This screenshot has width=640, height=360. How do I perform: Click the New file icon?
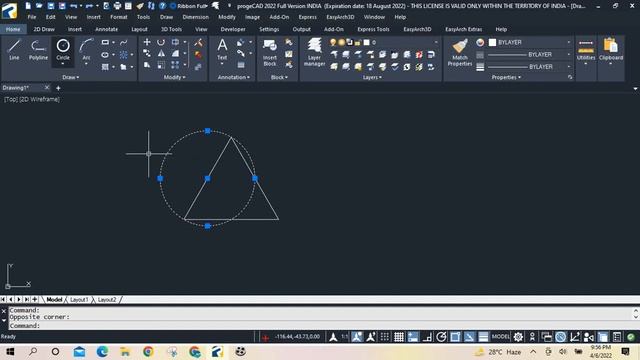point(28,6)
